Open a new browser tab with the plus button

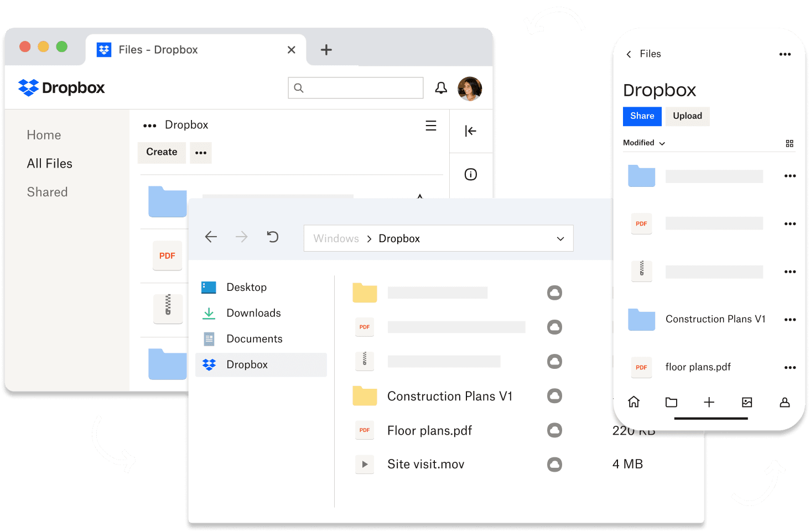[x=326, y=50]
